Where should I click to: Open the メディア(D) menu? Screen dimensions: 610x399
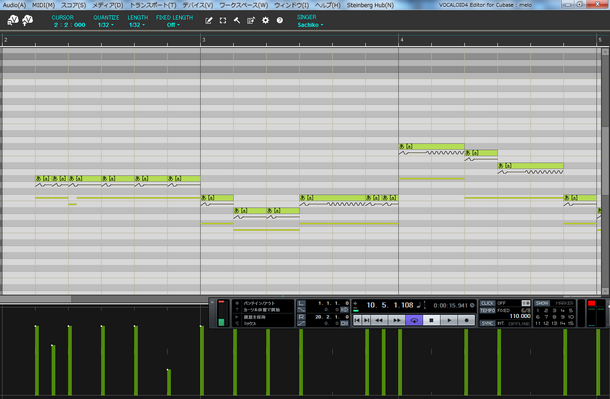[x=108, y=5]
